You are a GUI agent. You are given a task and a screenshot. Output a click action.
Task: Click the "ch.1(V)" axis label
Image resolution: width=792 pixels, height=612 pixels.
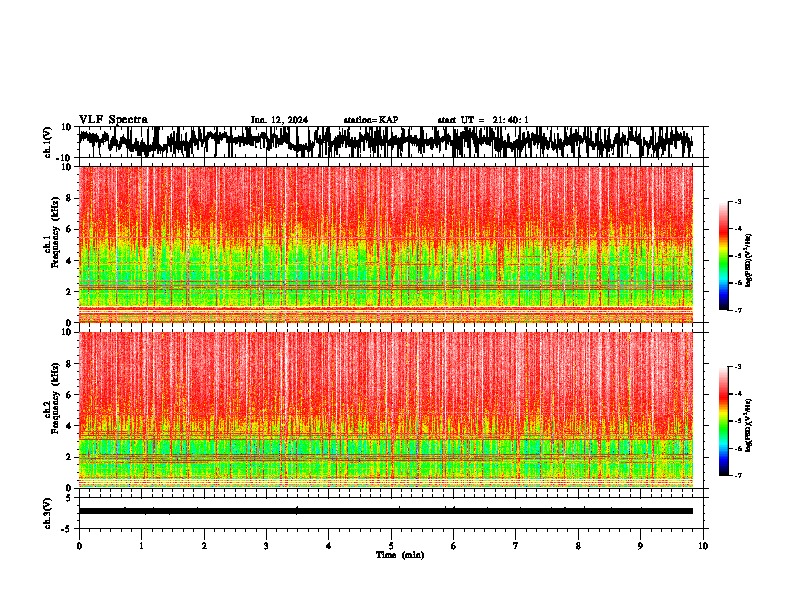click(x=48, y=142)
